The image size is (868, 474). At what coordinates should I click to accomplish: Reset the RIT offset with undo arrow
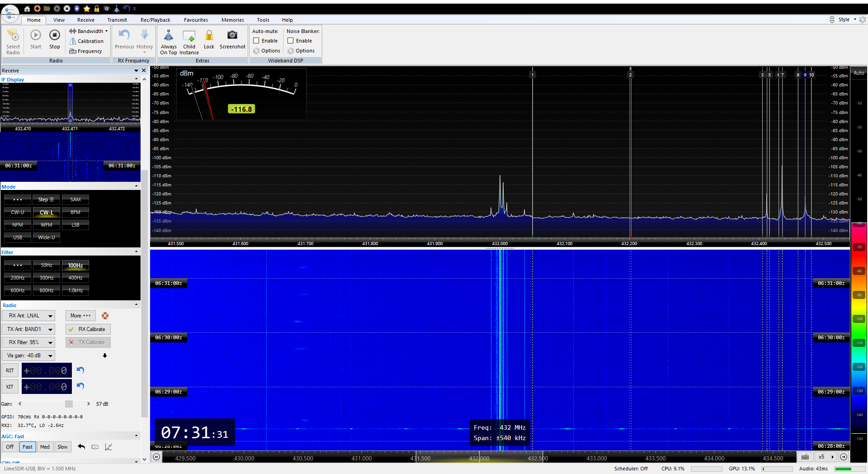click(80, 370)
